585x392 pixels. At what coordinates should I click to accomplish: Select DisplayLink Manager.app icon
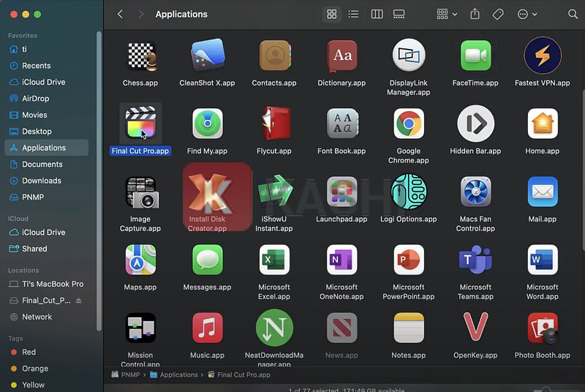409,55
